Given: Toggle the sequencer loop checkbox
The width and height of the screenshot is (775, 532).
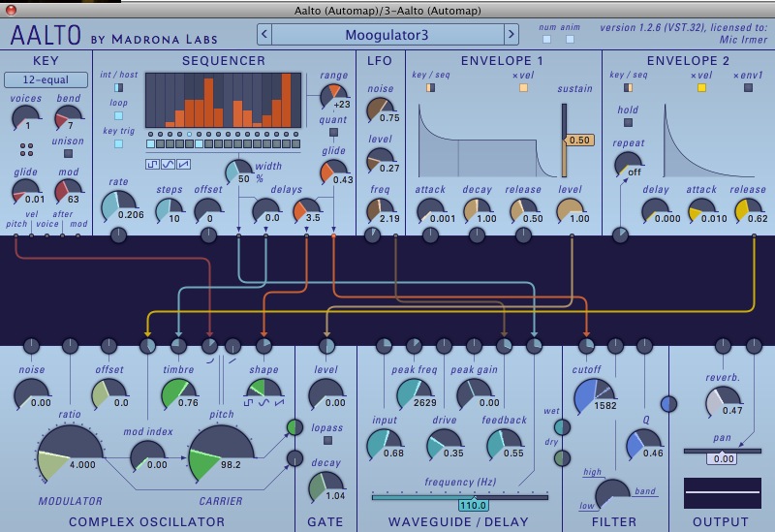Looking at the screenshot, I should click(x=118, y=115).
